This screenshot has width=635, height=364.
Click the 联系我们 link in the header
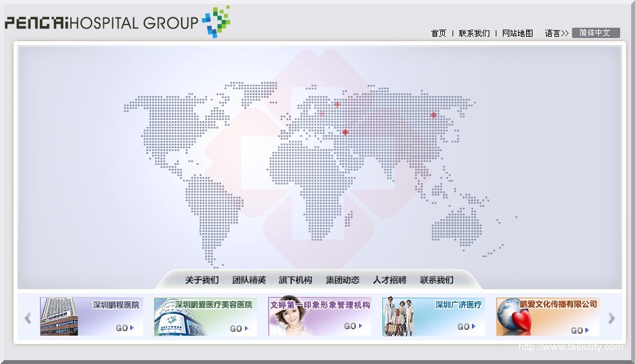474,34
